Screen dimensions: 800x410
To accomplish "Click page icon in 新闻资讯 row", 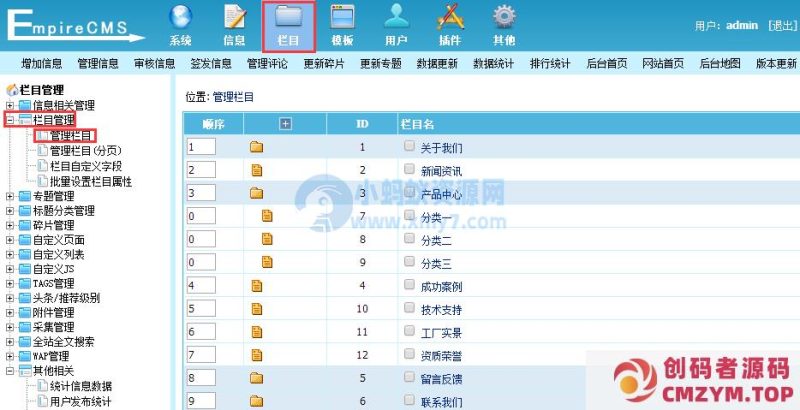I will (x=257, y=170).
